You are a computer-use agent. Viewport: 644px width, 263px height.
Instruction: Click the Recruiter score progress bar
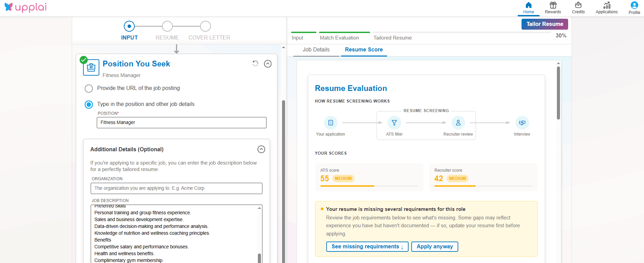483,186
